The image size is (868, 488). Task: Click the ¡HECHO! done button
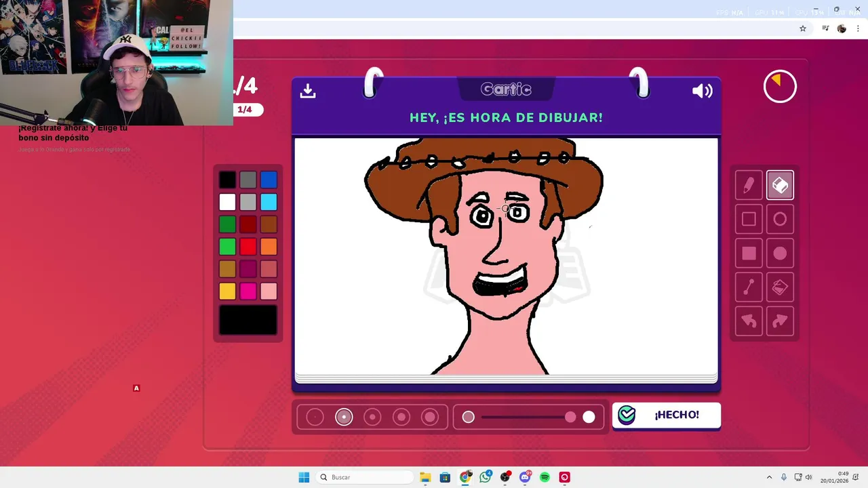667,415
